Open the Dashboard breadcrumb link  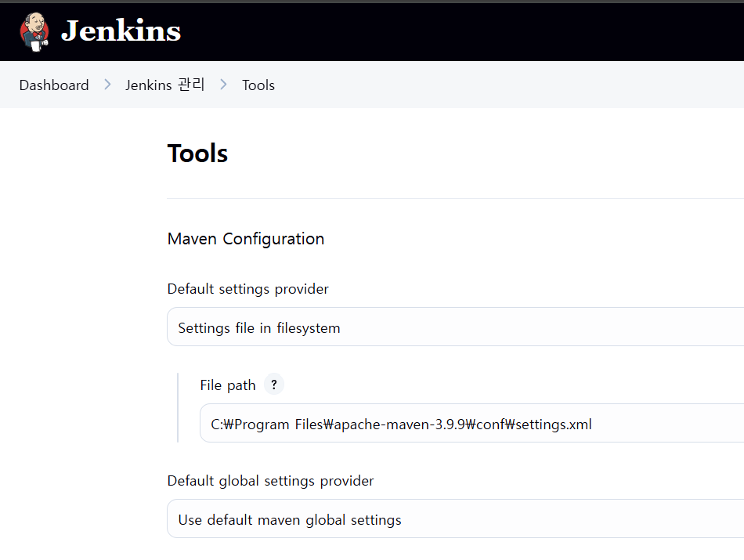[54, 85]
